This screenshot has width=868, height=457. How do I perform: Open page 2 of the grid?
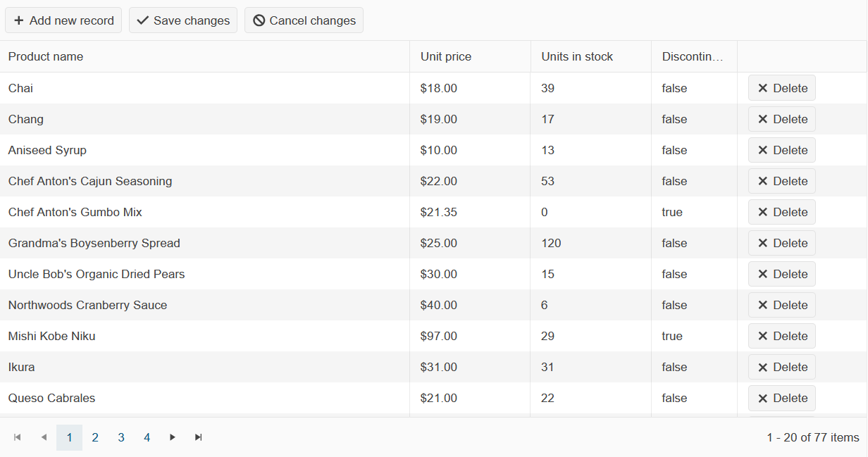point(95,437)
